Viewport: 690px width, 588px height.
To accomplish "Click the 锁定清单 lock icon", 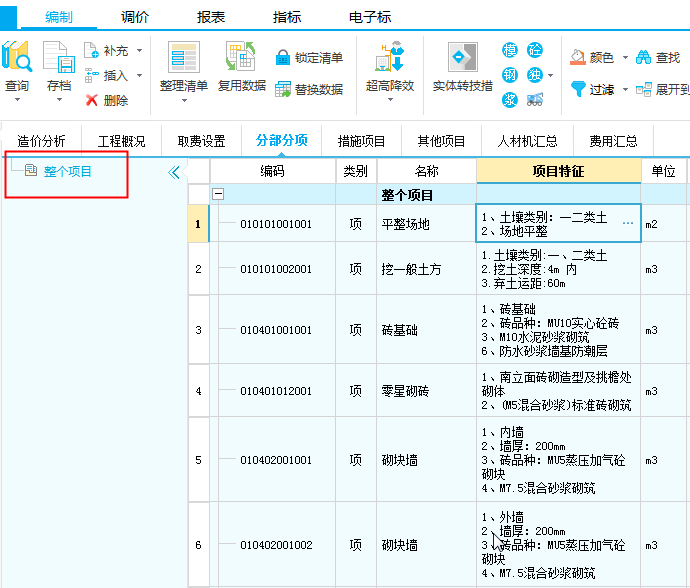I will [x=283, y=58].
